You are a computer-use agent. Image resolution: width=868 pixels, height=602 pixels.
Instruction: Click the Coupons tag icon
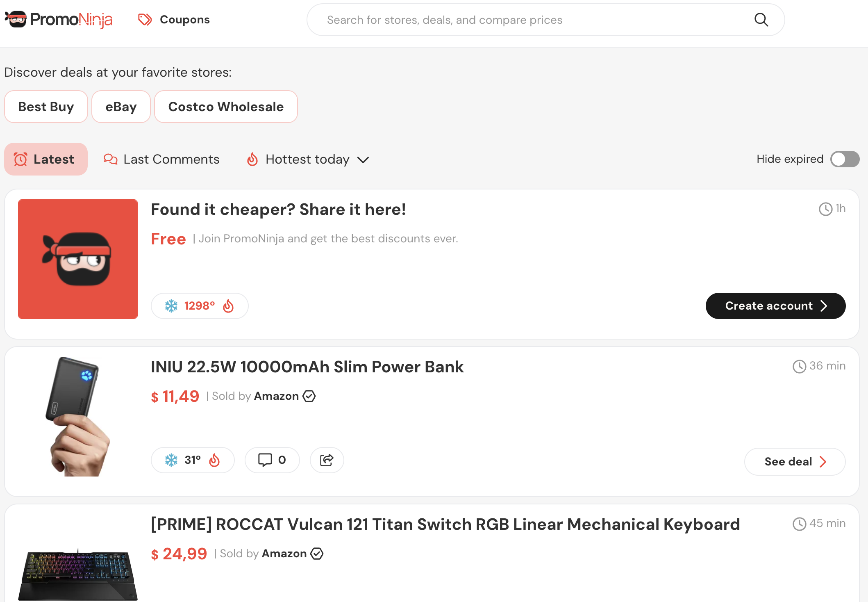(x=145, y=20)
